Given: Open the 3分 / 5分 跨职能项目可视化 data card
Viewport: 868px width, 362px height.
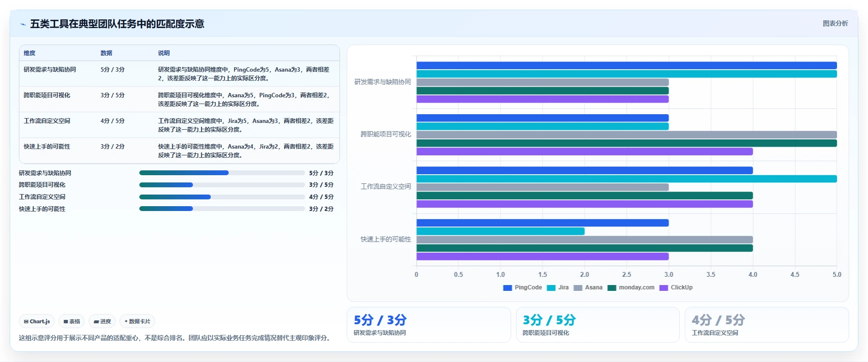Looking at the screenshot, I should 598,325.
